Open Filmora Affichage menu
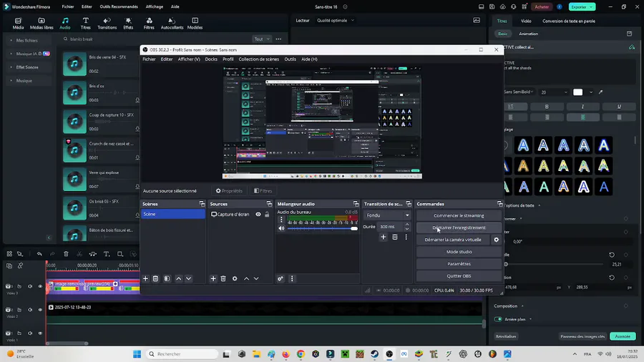Viewport: 644px width, 362px height. (155, 6)
